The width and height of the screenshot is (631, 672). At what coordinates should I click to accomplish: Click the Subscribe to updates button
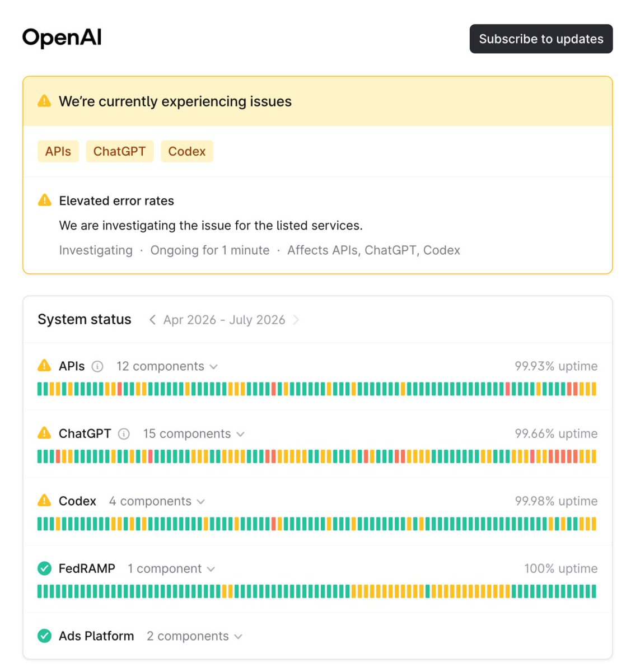point(541,39)
